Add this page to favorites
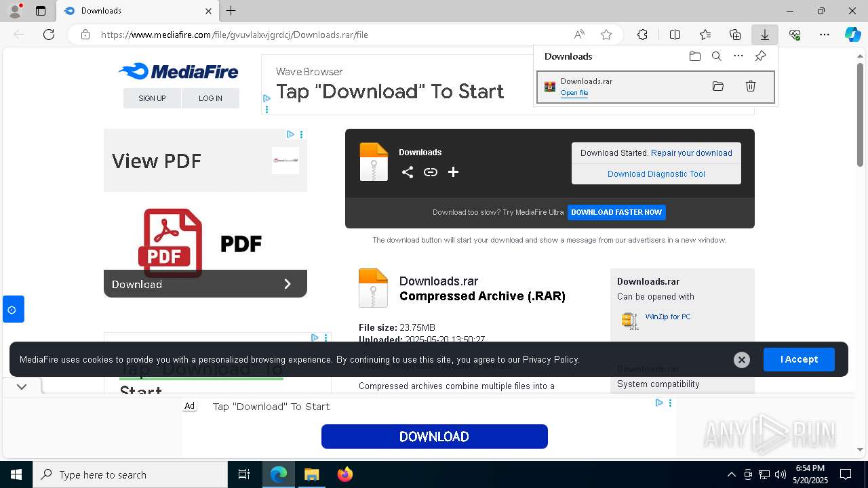 point(606,35)
